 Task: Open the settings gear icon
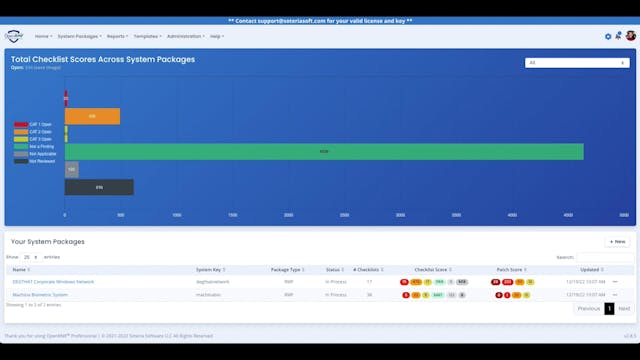coord(608,37)
